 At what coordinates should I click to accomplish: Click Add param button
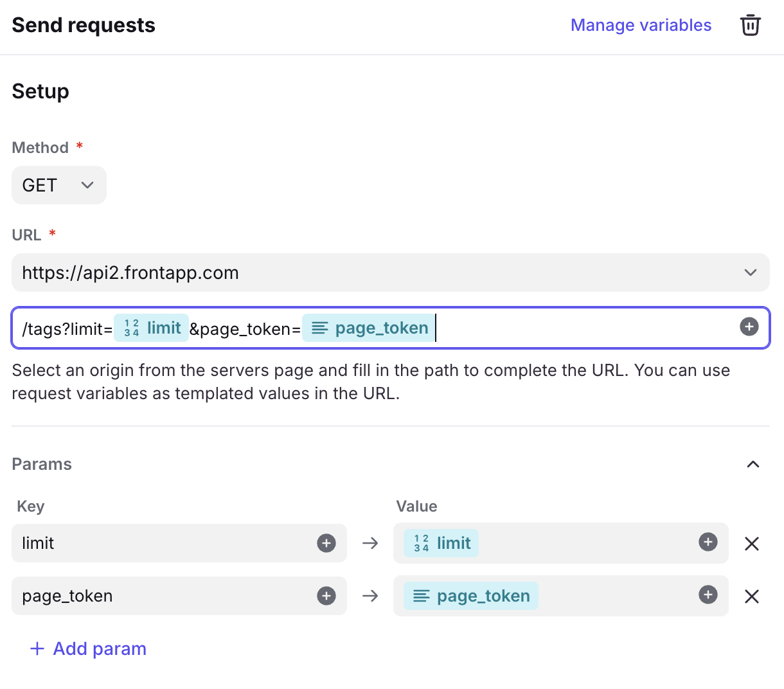point(89,649)
